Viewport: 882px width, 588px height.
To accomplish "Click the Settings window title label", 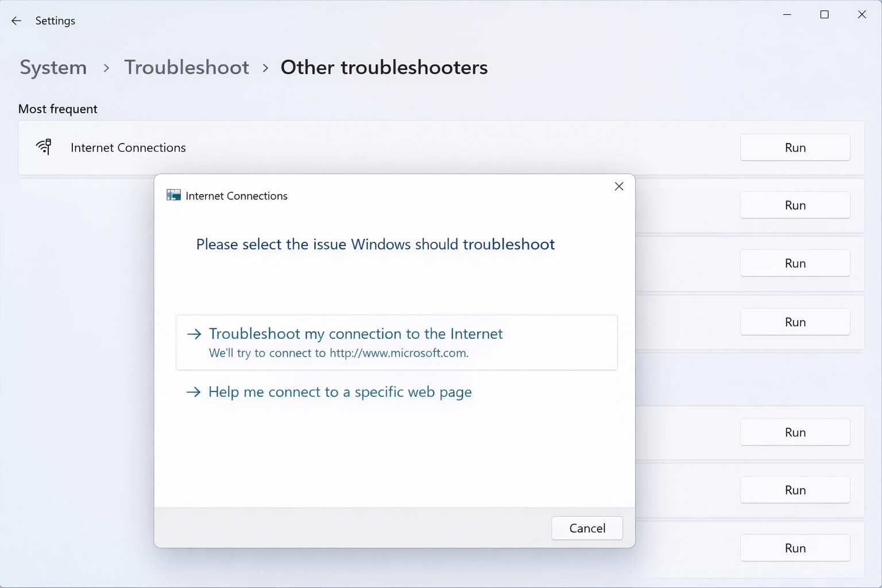I will [55, 21].
